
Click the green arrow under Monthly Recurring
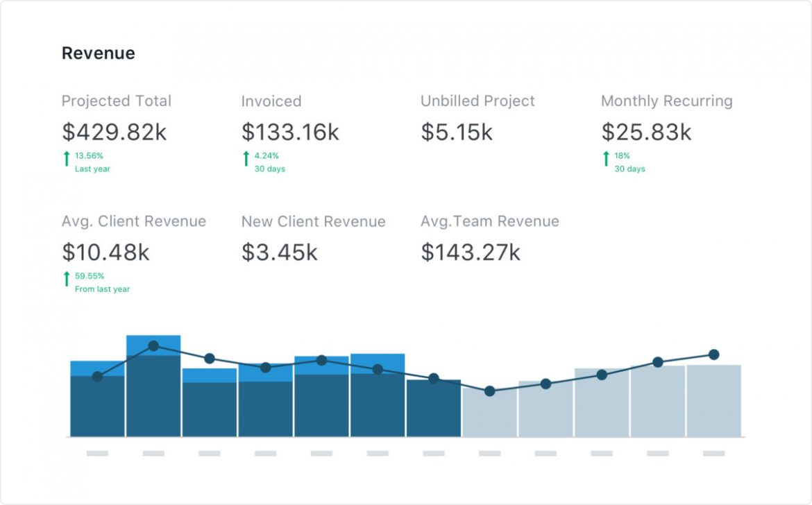point(606,159)
